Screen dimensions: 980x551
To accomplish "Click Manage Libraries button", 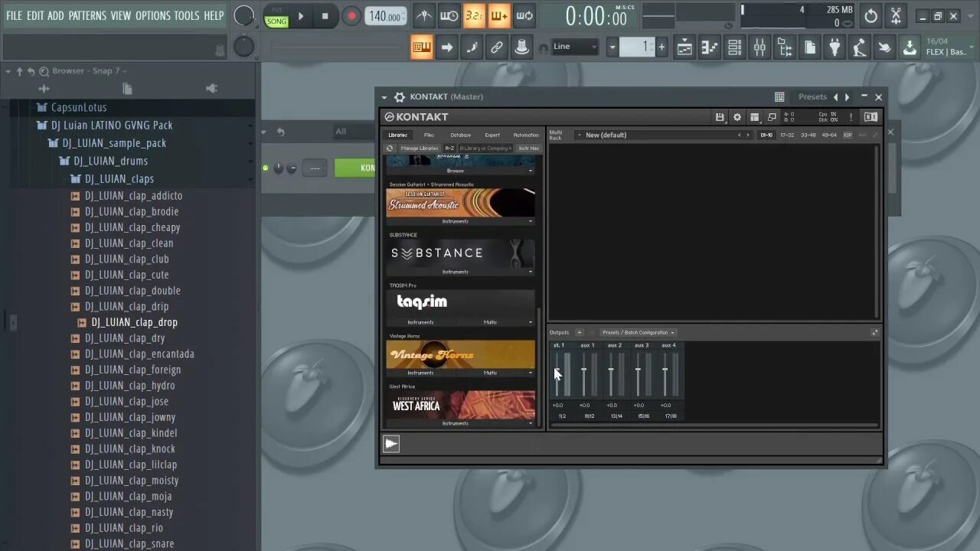I will 420,148.
